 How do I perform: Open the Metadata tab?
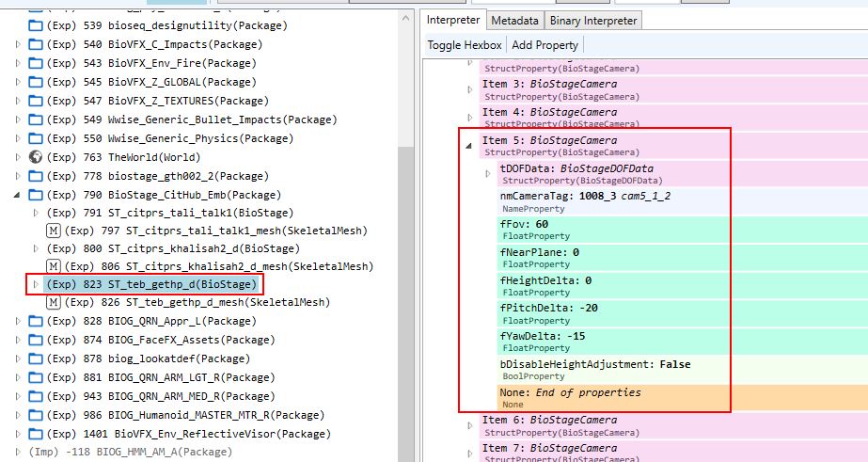tap(514, 21)
